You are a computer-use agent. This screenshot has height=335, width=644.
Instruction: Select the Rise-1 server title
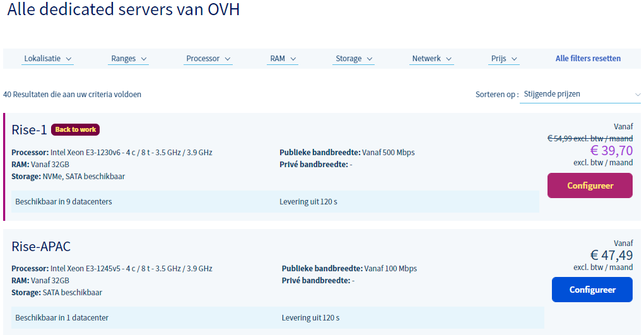pyautogui.click(x=29, y=130)
